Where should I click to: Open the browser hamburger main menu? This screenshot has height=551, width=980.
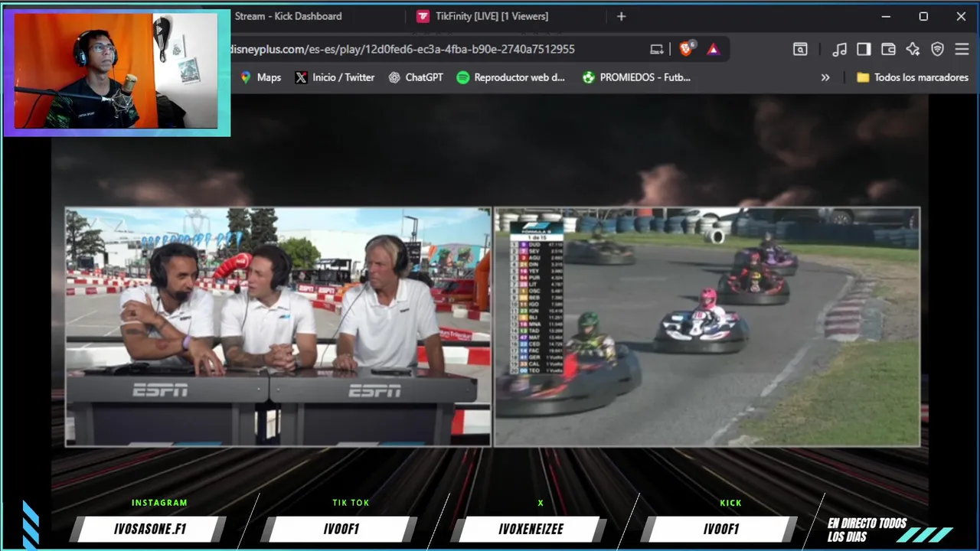(x=962, y=49)
